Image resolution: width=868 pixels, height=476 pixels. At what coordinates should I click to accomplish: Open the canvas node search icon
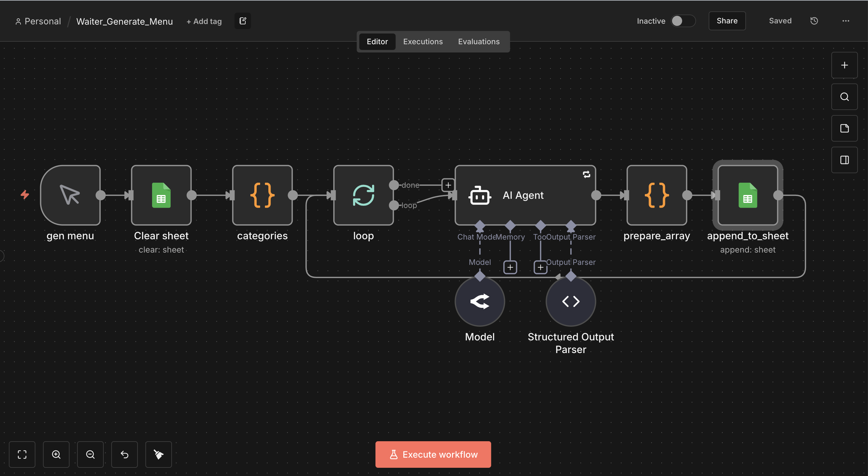click(x=844, y=97)
